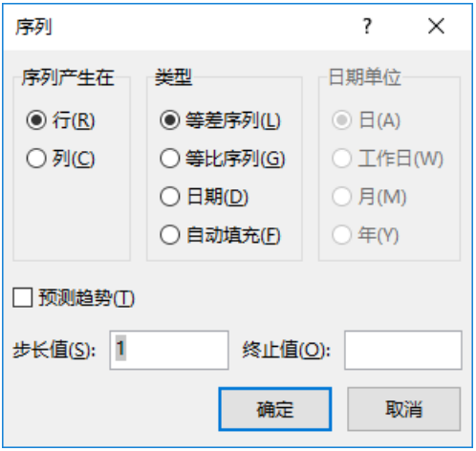Click the question mark help icon
The width and height of the screenshot is (476, 451).
pos(367,26)
